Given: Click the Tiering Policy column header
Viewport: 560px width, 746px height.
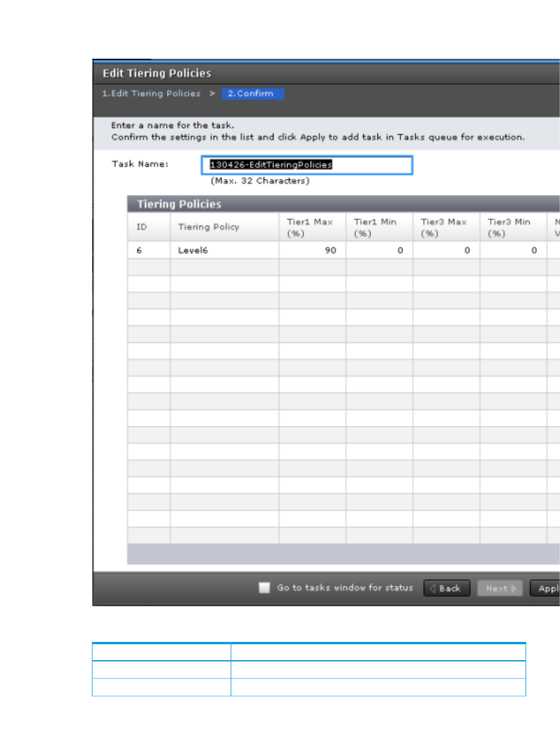Looking at the screenshot, I should (x=224, y=227).
